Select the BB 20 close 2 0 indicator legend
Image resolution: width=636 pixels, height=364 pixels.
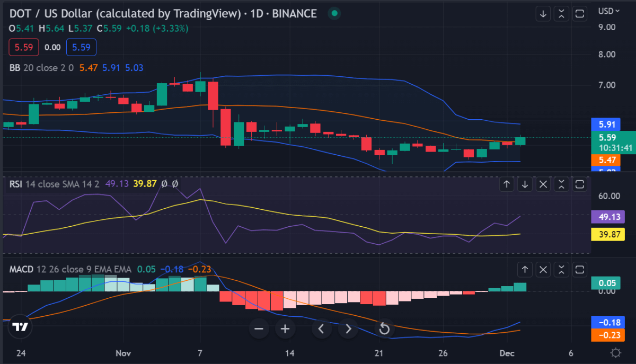coord(42,68)
